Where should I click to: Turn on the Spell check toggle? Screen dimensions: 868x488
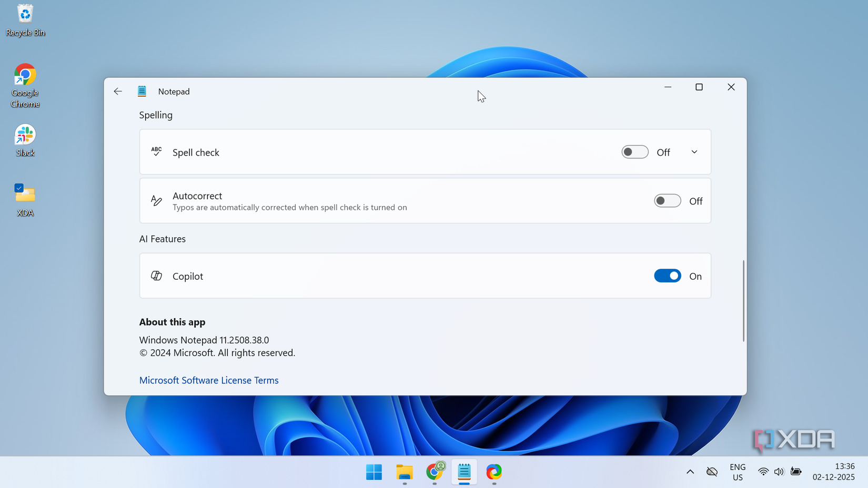tap(635, 152)
